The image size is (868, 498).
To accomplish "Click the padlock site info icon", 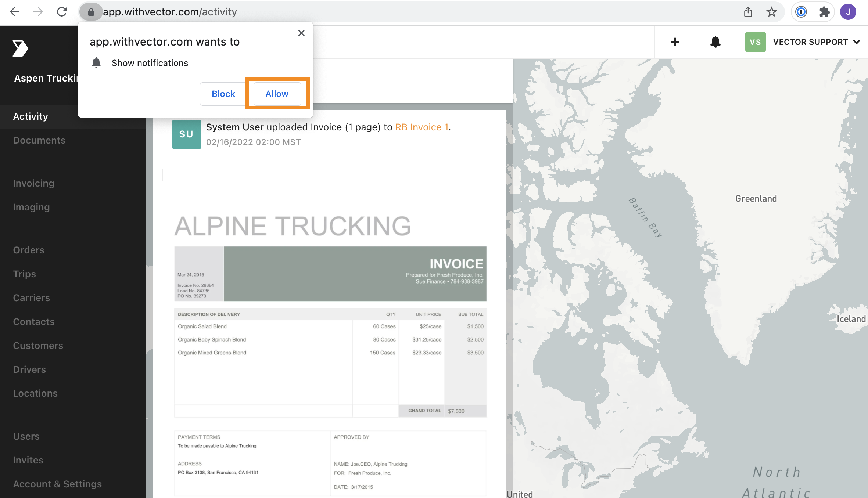I will coord(91,12).
